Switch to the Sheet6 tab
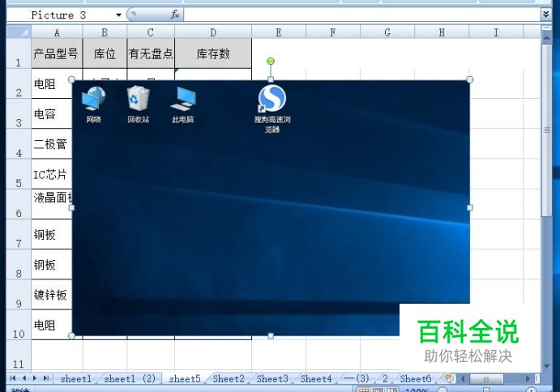This screenshot has height=392, width=560. click(x=416, y=378)
